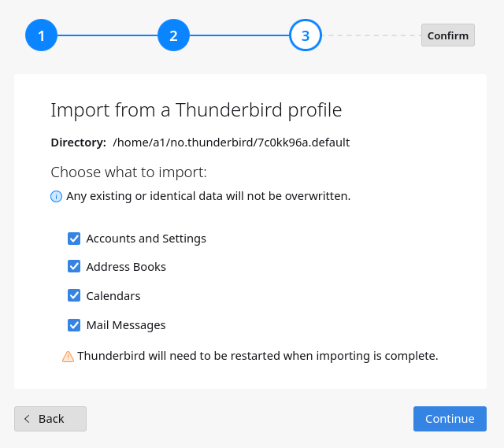Go back with the Back button
Viewport: 504px width, 448px height.
tap(50, 419)
